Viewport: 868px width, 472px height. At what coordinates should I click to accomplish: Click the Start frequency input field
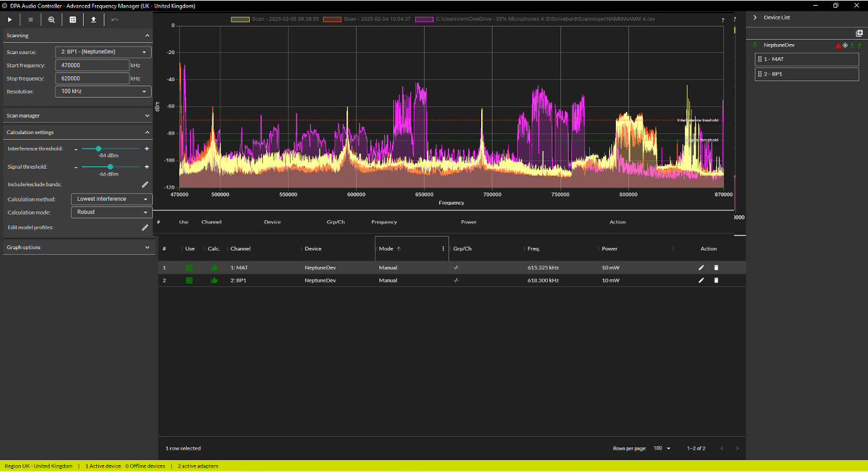92,65
